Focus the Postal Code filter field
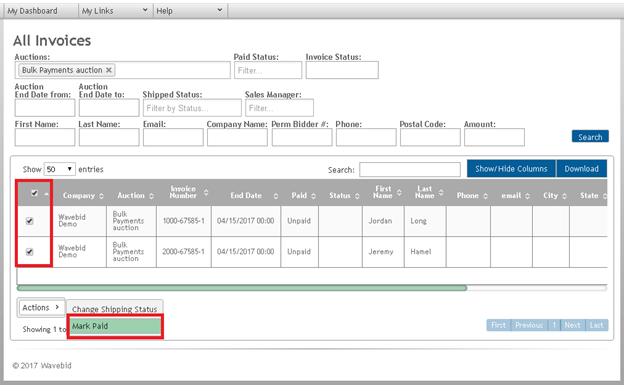The image size is (624, 385). tap(430, 137)
